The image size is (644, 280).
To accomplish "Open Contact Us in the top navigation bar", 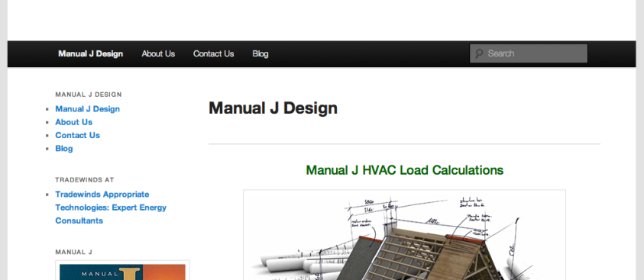I will pos(214,53).
